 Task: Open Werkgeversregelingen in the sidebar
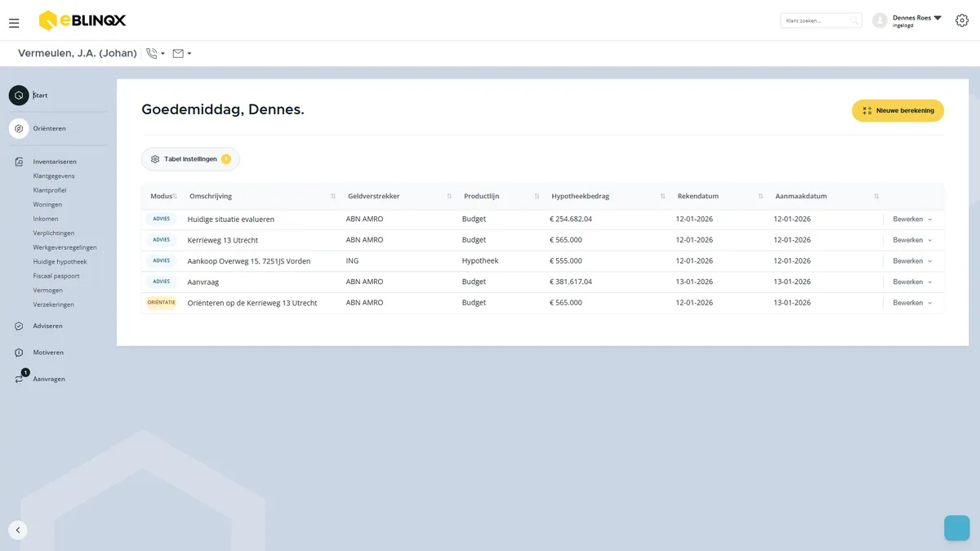coord(65,247)
